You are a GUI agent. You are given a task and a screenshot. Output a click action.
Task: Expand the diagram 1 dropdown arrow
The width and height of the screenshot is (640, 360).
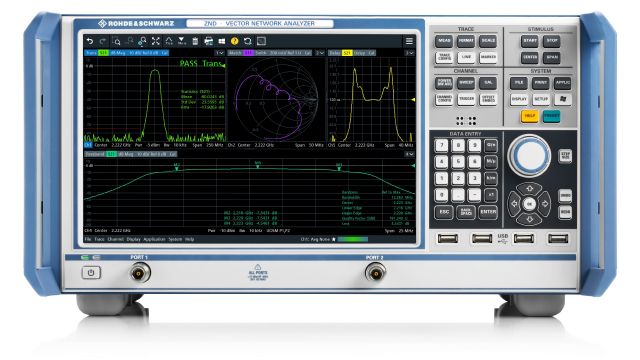tap(220, 53)
